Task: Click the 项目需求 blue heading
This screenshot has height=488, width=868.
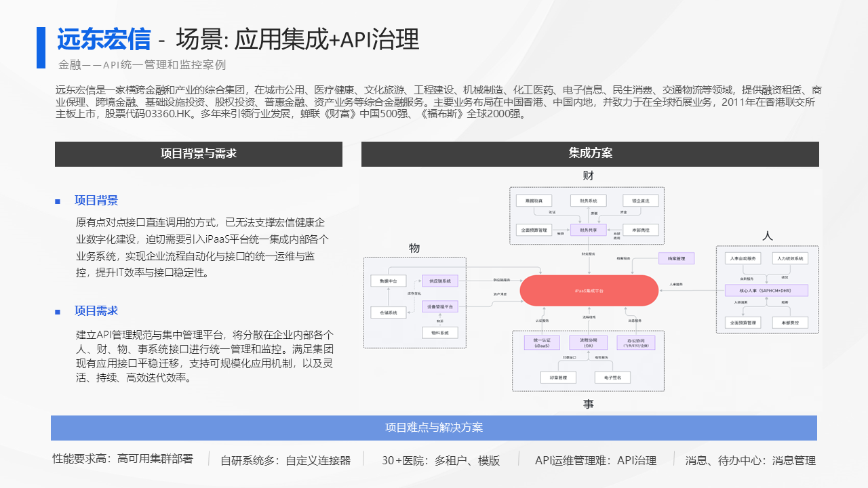Action: (96, 311)
